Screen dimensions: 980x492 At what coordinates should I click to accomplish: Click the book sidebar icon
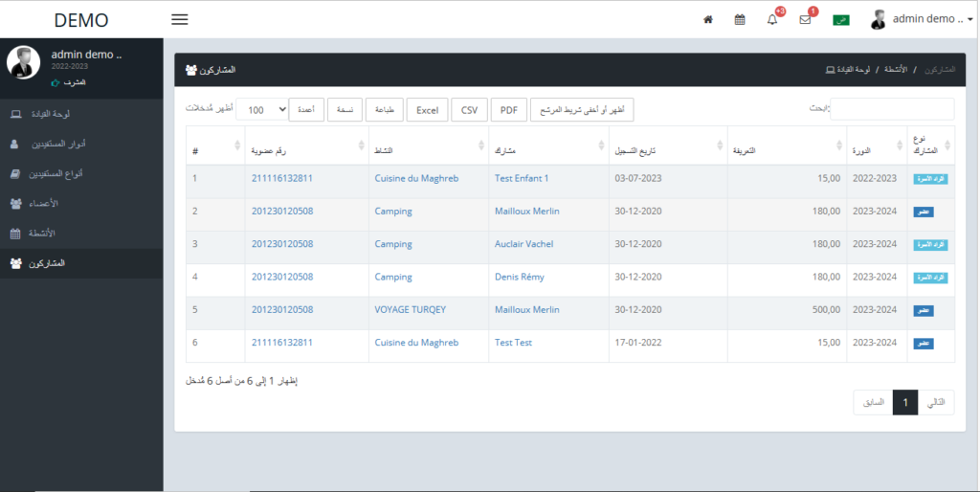point(15,174)
